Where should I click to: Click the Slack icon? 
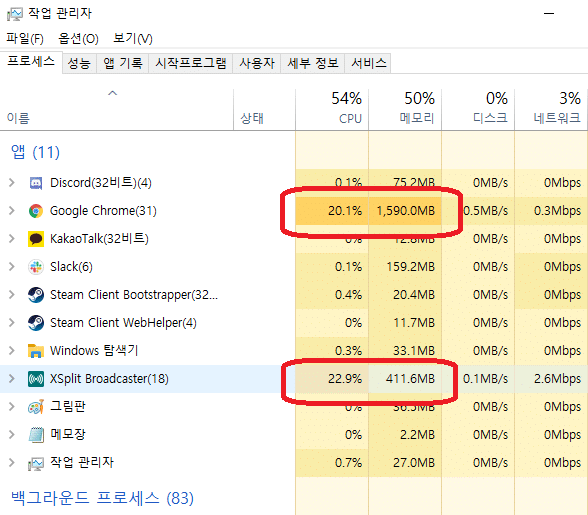pos(36,267)
